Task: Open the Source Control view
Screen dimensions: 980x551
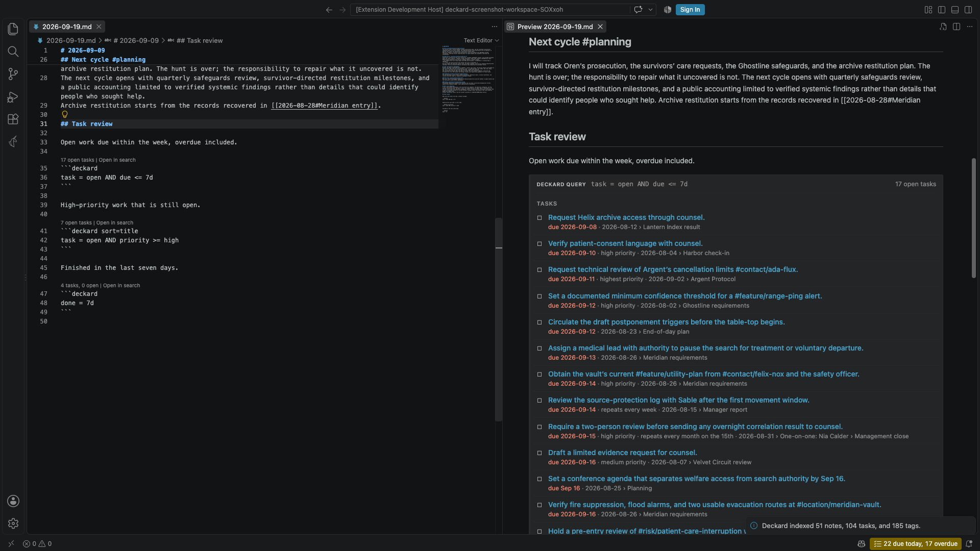Action: point(13,74)
